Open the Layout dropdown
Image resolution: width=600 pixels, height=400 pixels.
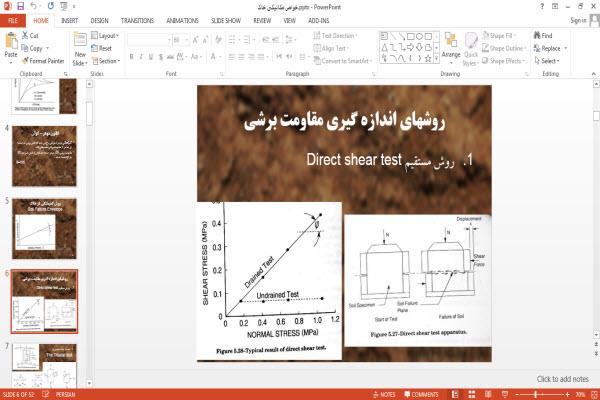[105, 35]
